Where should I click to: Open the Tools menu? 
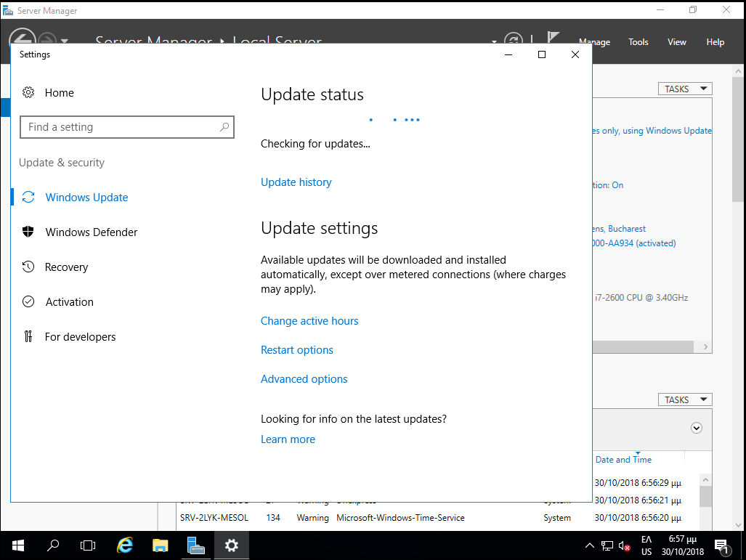[638, 42]
